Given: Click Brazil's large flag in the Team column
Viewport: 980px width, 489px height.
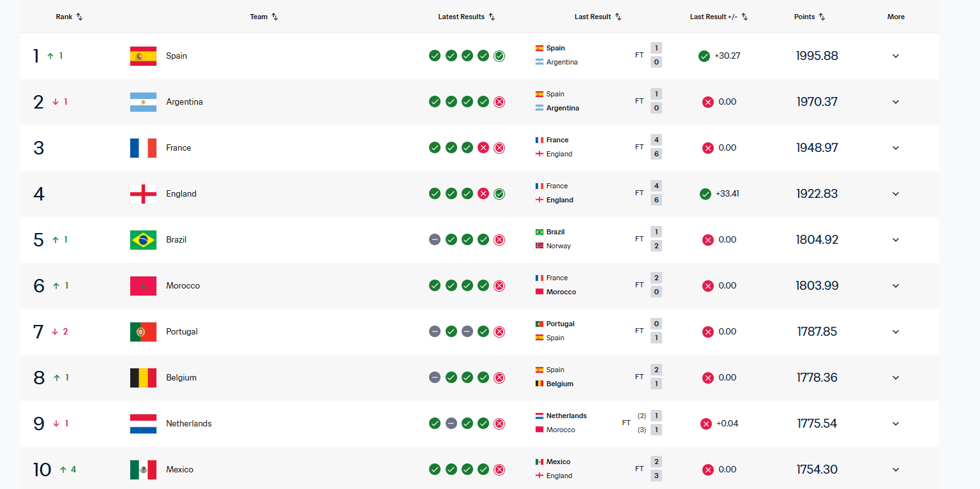Looking at the screenshot, I should pos(143,240).
